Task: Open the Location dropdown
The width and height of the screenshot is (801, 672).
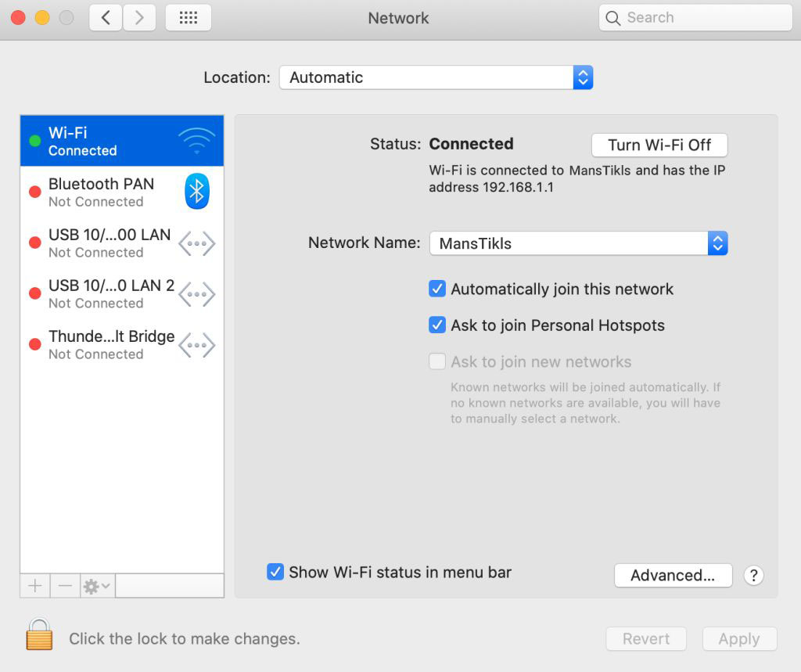Action: 436,77
